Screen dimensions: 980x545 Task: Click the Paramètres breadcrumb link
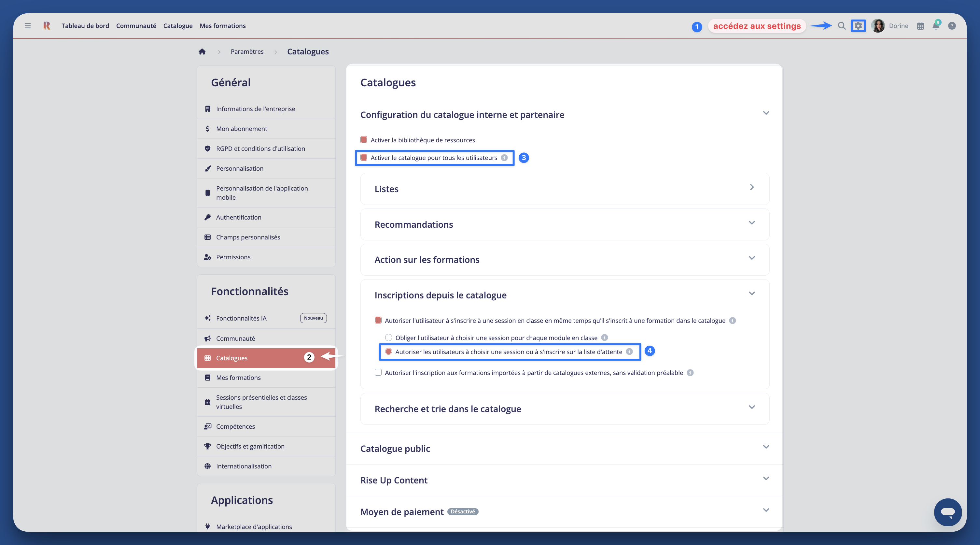[247, 51]
